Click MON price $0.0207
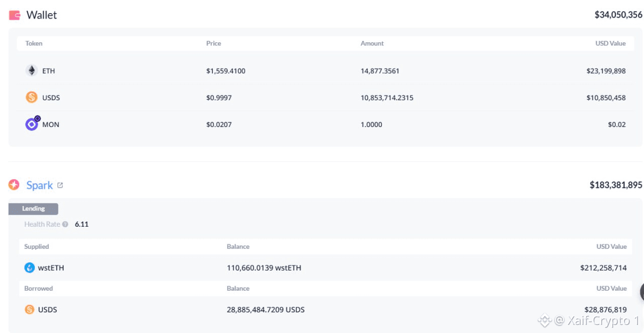 click(x=219, y=124)
